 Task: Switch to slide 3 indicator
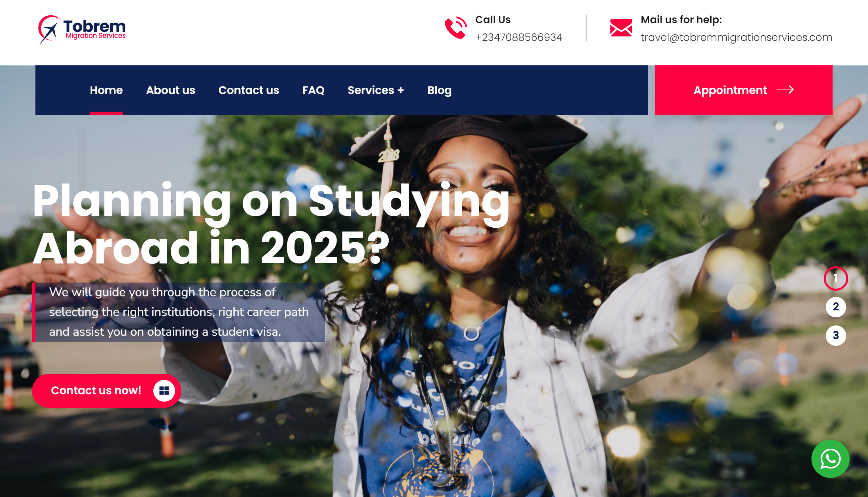click(836, 336)
